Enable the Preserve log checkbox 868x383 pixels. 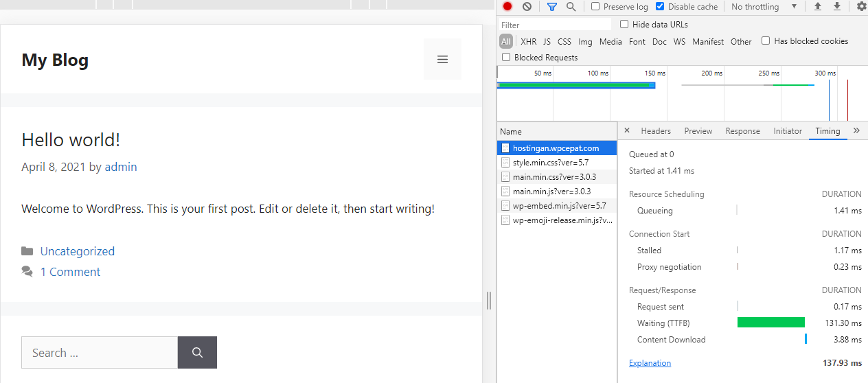595,7
